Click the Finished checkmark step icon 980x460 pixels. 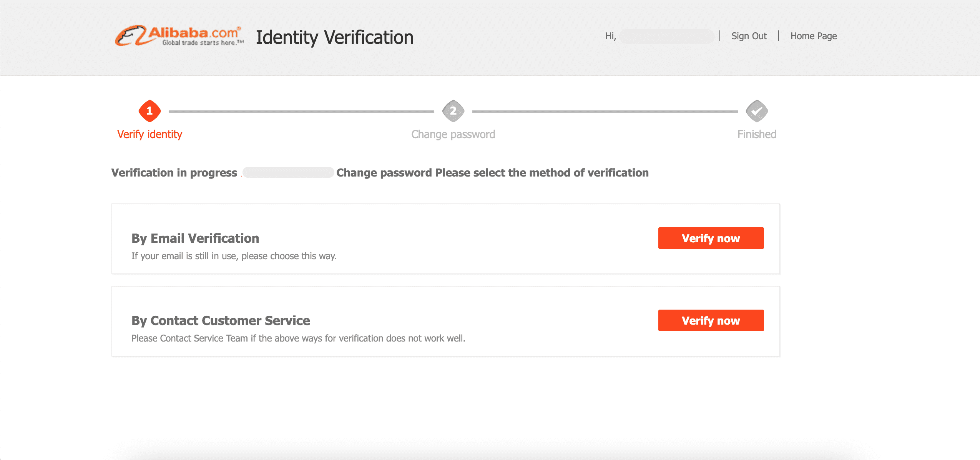[756, 111]
